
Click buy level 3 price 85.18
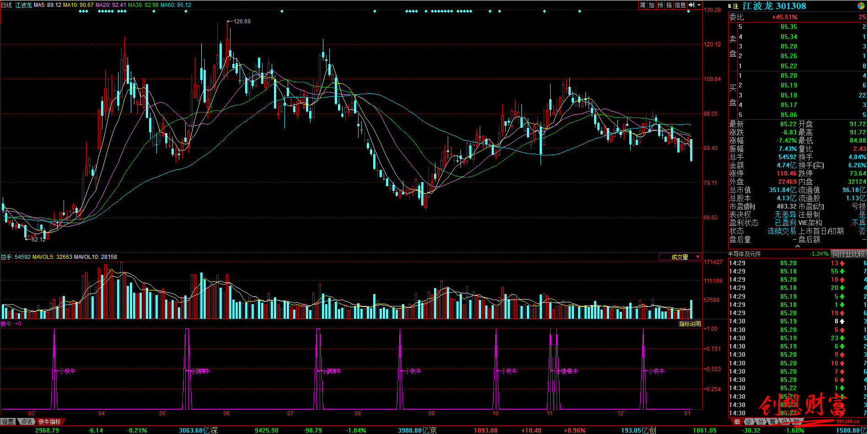(789, 95)
